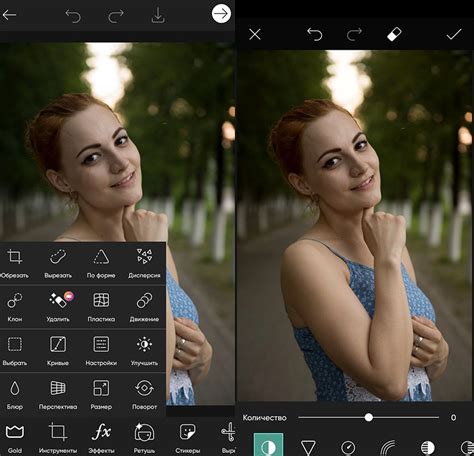The image size is (474, 456).
Task: Open the Перспектива perspective tool
Action: (58, 395)
